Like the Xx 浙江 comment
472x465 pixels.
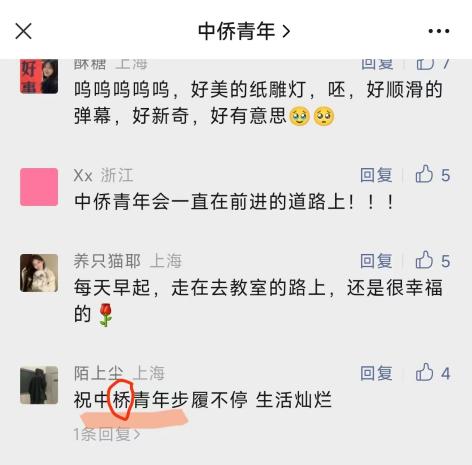[433, 174]
